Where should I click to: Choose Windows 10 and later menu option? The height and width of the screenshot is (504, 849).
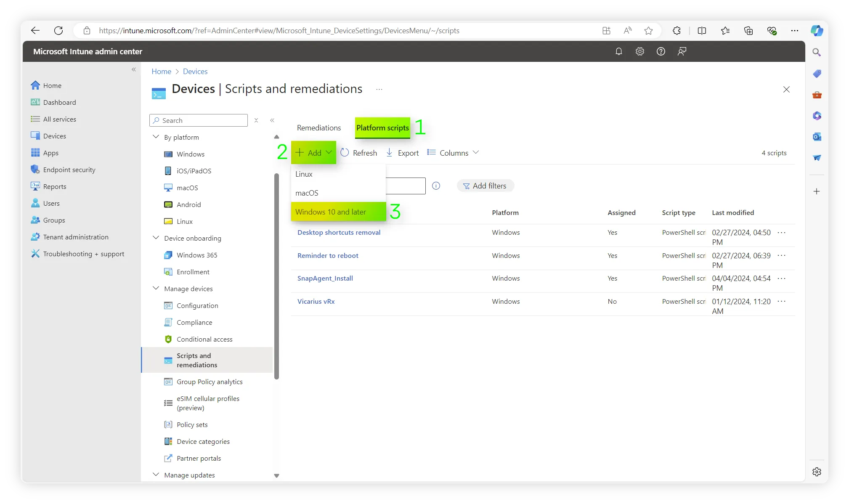[331, 212]
